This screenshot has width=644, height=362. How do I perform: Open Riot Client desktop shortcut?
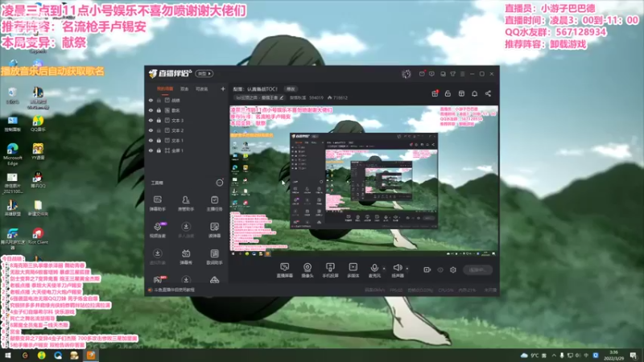[38, 237]
